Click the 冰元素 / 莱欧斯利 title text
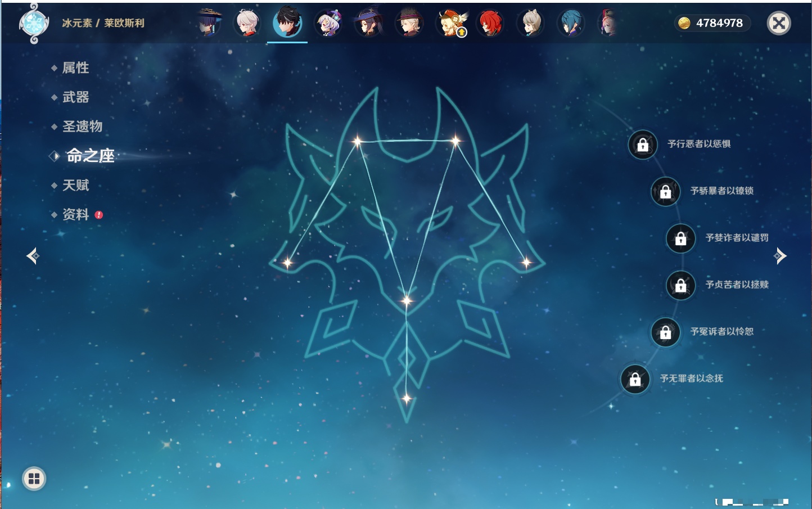Viewport: 812px width, 509px height. (x=103, y=23)
